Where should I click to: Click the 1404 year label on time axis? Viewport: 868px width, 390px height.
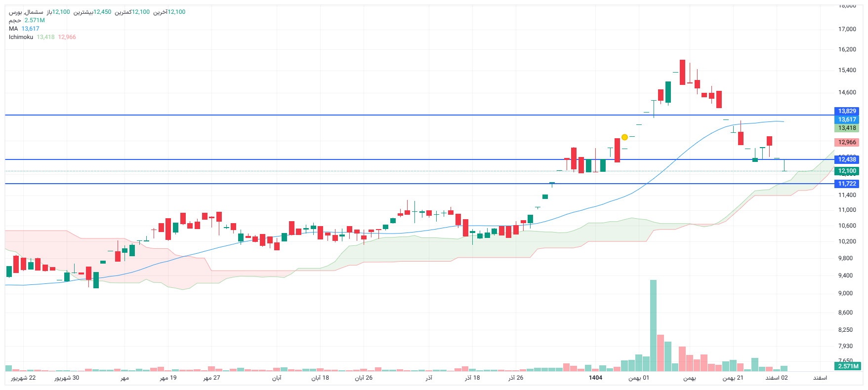coord(595,378)
